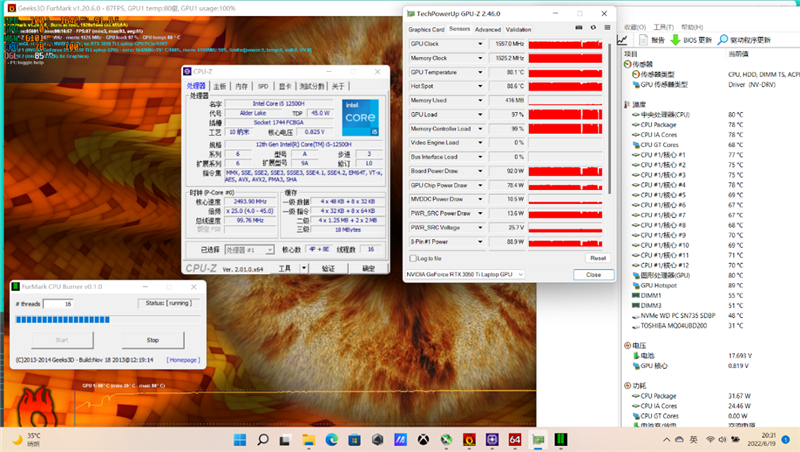Switch to GPU-Z Graphics Card tab
This screenshot has width=800, height=452.
coord(426,30)
